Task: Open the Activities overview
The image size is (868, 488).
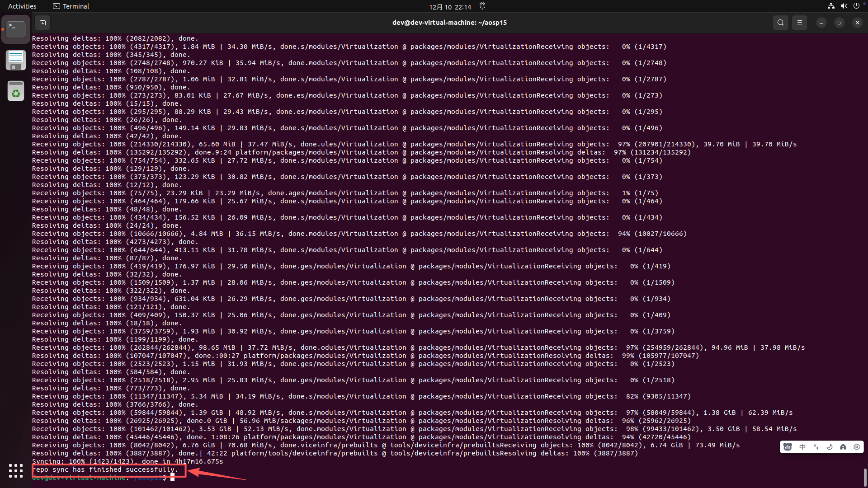Action: coord(22,6)
